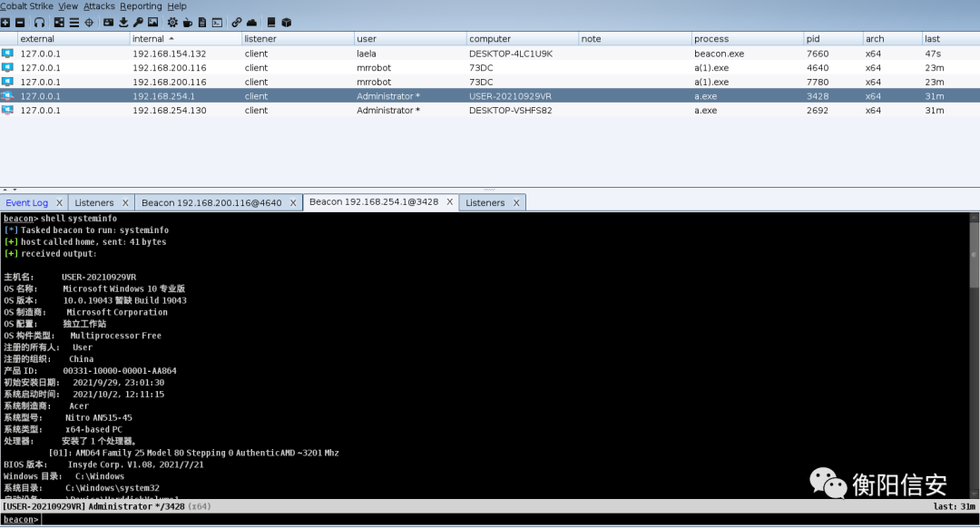Click the session icon of the USER-20210929VR row
This screenshot has width=980, height=528.
pos(7,96)
